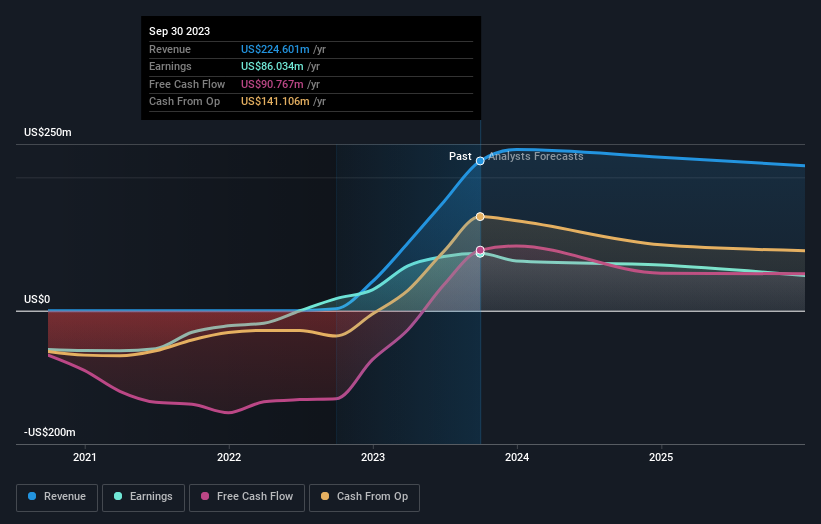Image resolution: width=821 pixels, height=524 pixels.
Task: Toggle the Earnings legend button
Action: pos(143,497)
